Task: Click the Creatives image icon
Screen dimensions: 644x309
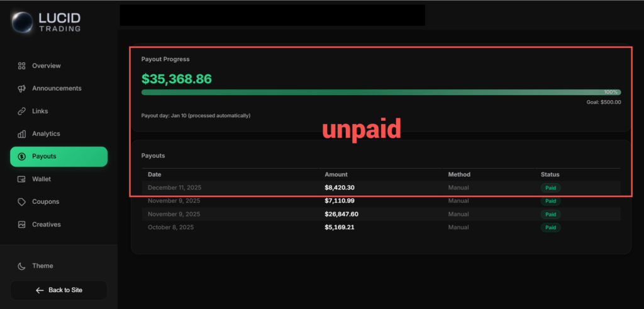Action: [21, 225]
